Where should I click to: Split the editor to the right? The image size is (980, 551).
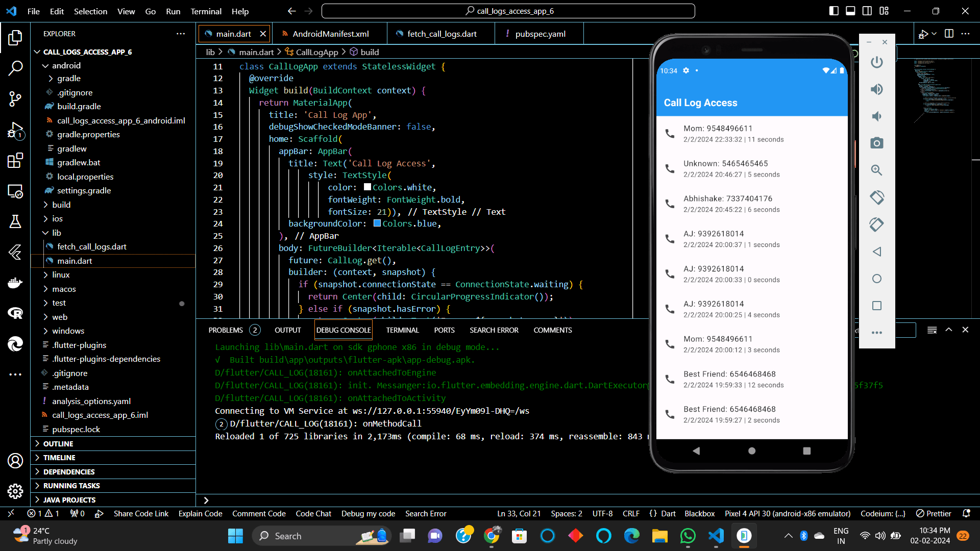pyautogui.click(x=949, y=34)
